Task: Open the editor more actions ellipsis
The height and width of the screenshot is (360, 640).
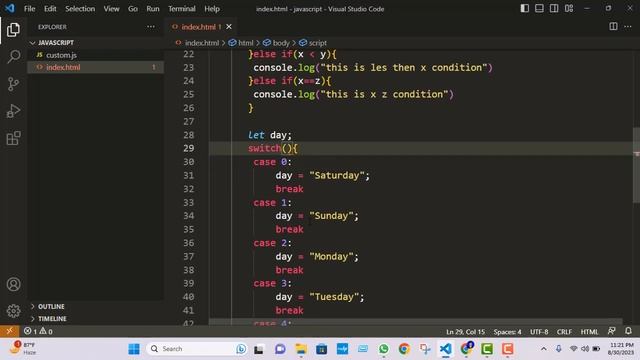Action: [x=628, y=27]
